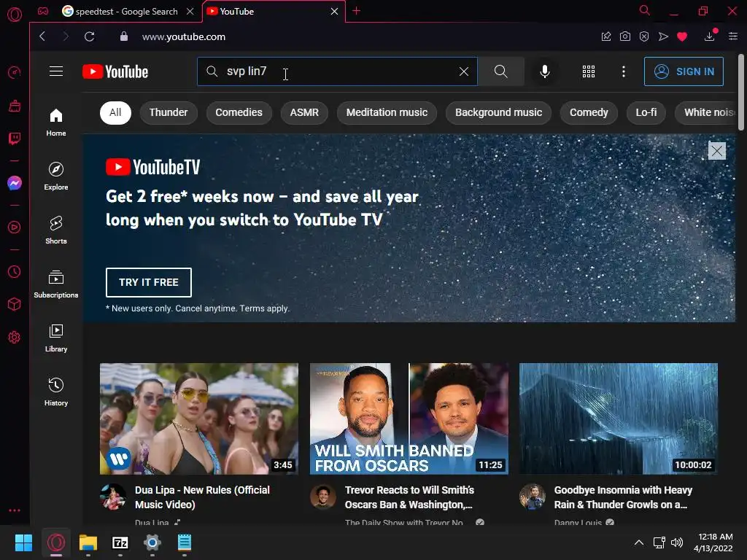This screenshot has width=747, height=560.
Task: Open GX Control speedometer icon in sidebar
Action: [15, 72]
